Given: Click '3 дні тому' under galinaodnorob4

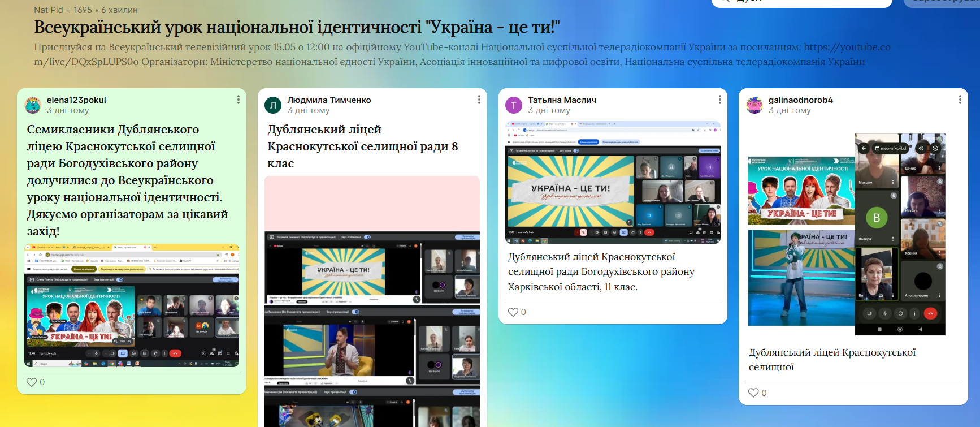Looking at the screenshot, I should click(790, 110).
